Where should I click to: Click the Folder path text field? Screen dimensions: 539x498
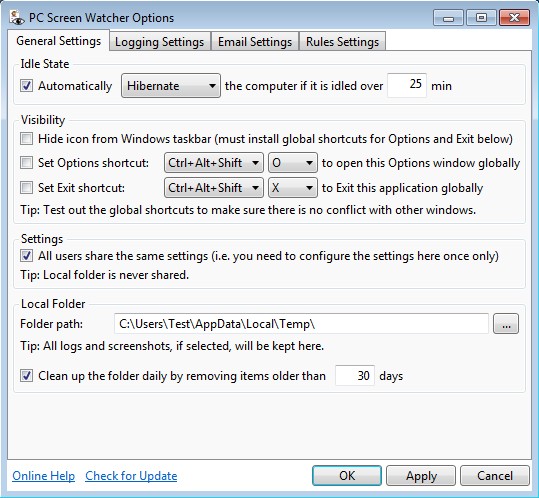click(301, 323)
